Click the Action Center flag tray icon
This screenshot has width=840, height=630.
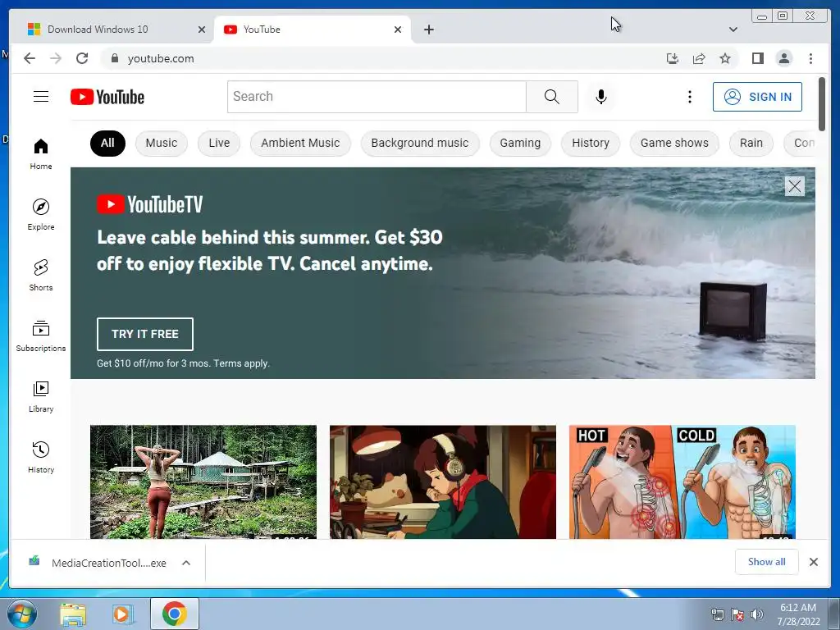[737, 614]
